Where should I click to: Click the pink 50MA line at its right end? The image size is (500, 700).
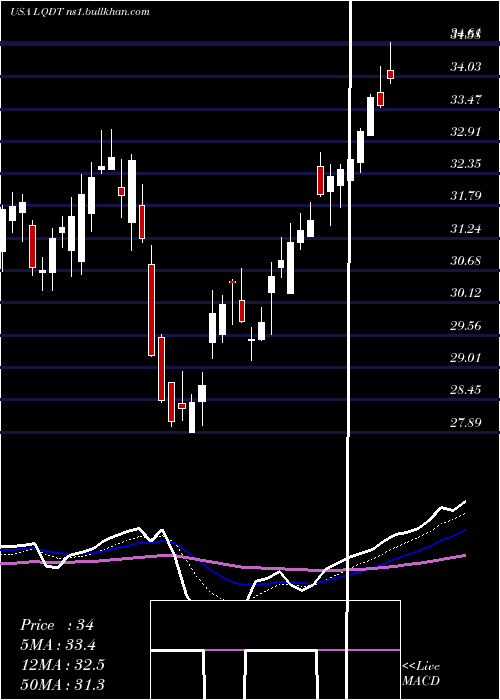[462, 556]
